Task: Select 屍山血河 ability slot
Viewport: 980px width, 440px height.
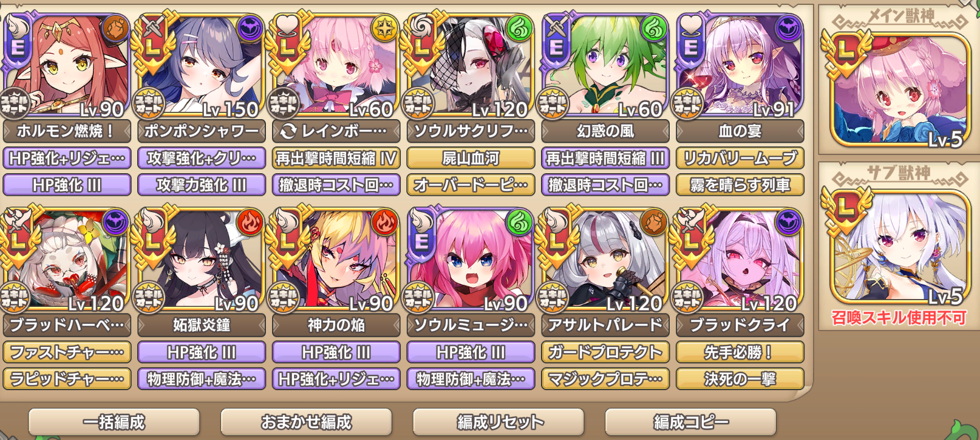Action: click(x=471, y=158)
